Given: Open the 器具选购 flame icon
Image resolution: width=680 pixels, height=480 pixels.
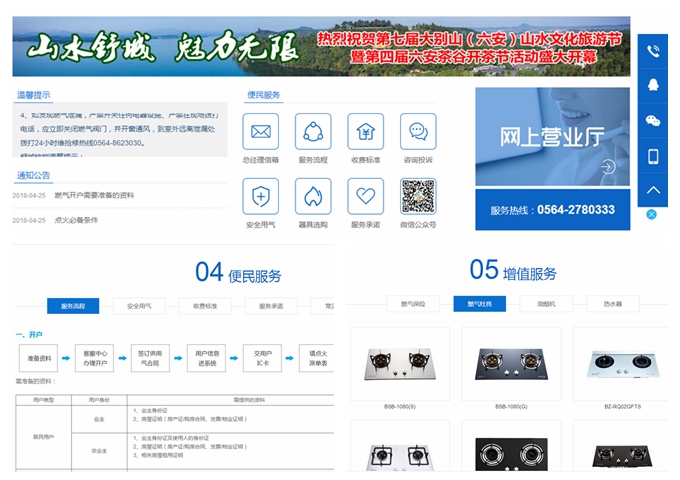Looking at the screenshot, I should 313,196.
